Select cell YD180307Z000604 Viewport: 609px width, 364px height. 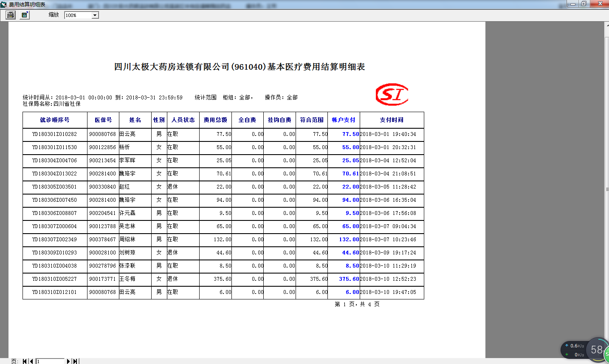[x=55, y=226]
